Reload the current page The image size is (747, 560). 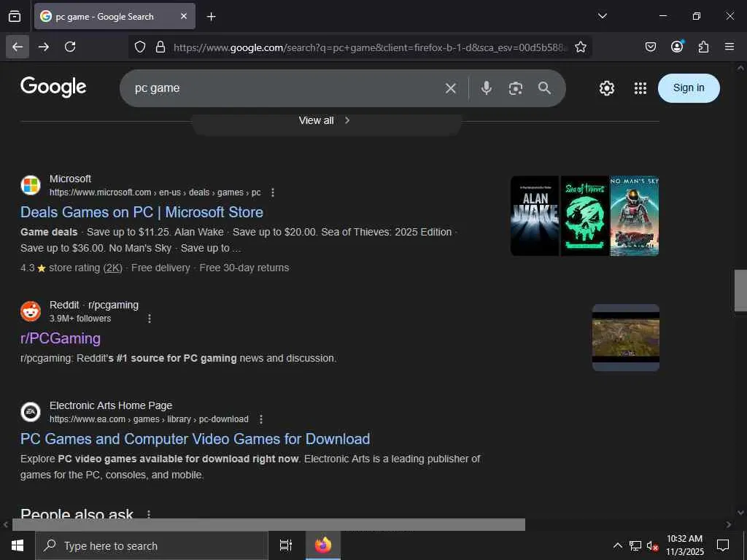tap(70, 47)
